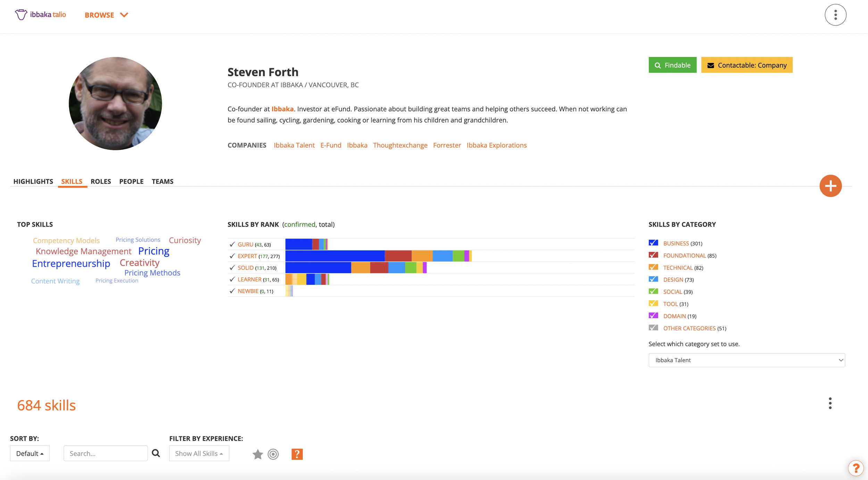
Task: Click the dark blue segment of SOLID bar
Action: pos(318,267)
